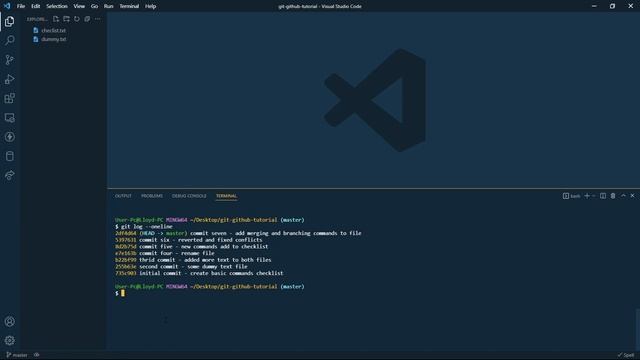This screenshot has width=640, height=360.
Task: Click the sync icon beside master branch
Action: [x=37, y=355]
